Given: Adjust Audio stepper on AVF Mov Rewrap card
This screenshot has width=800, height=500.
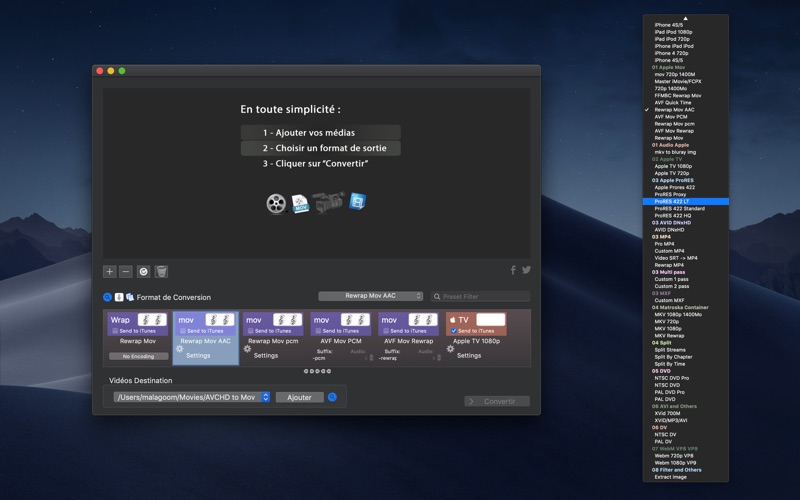Looking at the screenshot, I should 439,358.
